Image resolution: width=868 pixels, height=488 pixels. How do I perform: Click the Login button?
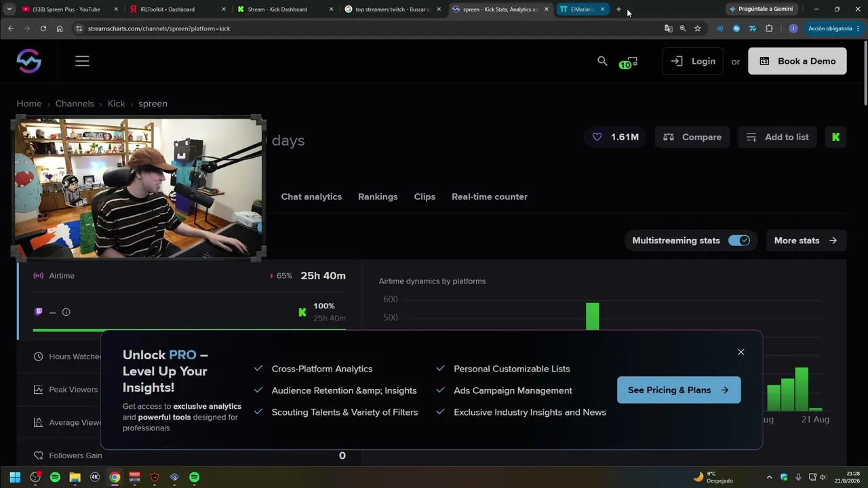(x=692, y=61)
